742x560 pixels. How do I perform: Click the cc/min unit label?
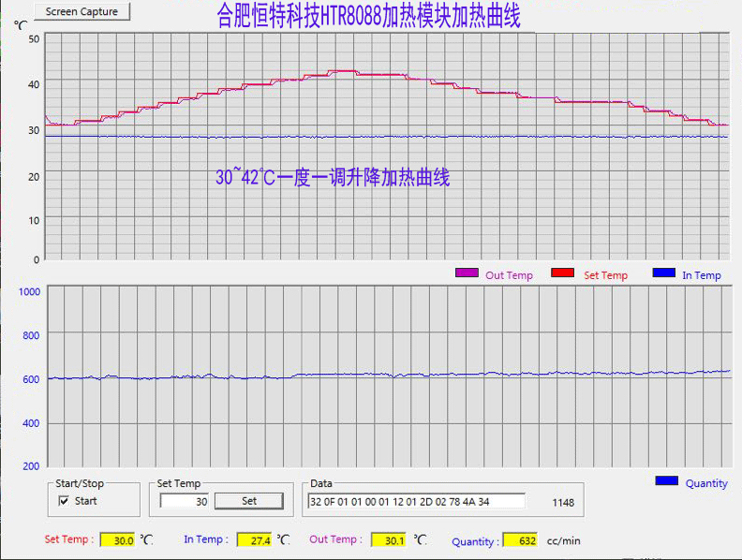[564, 540]
